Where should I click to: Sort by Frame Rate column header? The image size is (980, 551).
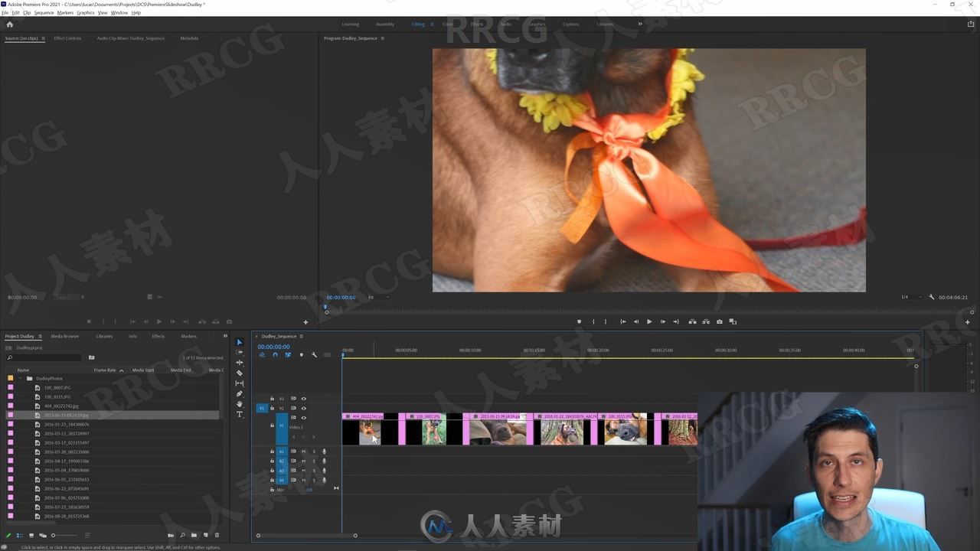click(x=105, y=370)
